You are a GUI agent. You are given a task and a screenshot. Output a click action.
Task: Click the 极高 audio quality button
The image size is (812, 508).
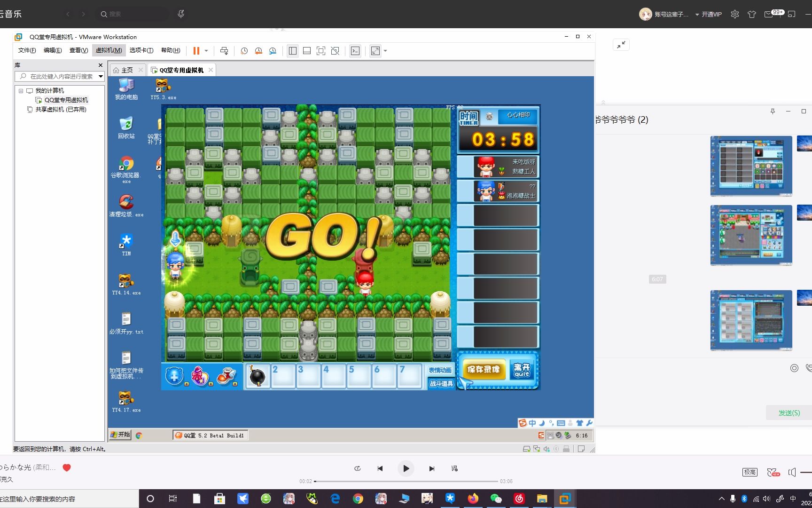pos(750,472)
